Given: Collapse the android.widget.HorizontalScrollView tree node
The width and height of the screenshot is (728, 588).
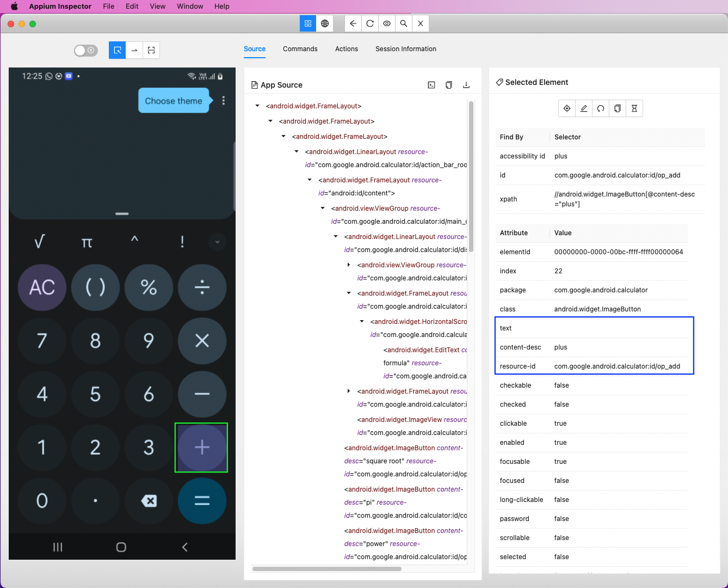Looking at the screenshot, I should click(362, 321).
